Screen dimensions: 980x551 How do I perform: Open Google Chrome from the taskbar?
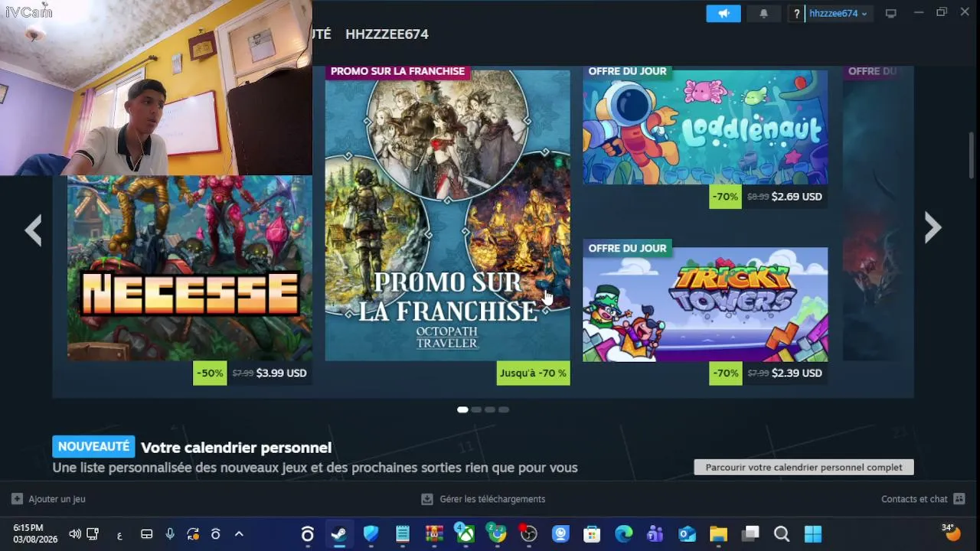(498, 533)
